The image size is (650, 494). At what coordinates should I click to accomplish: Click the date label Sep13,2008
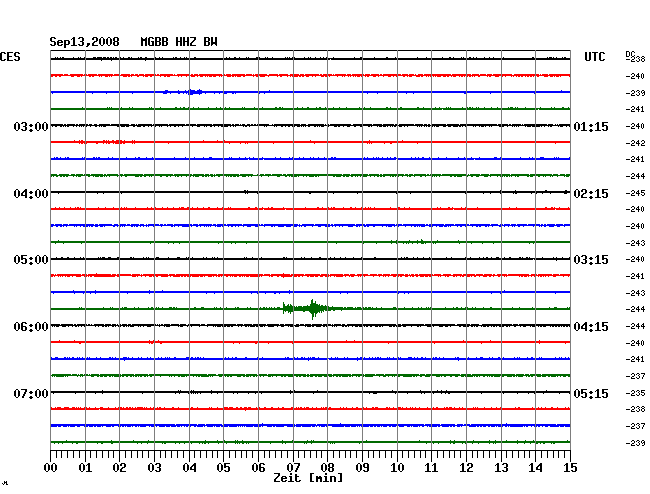click(84, 42)
